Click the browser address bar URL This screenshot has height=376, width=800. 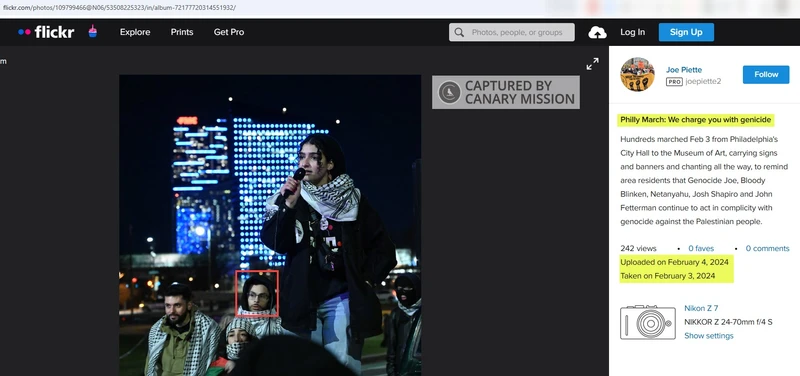118,8
